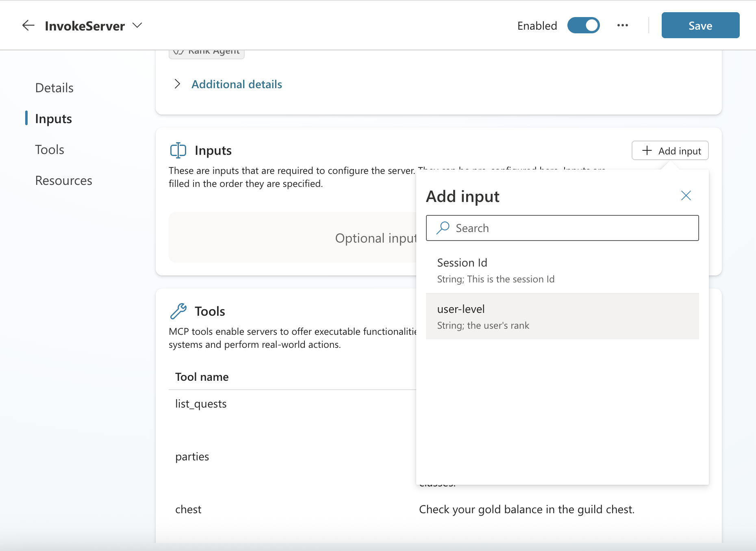Select Inputs in the side navigation
The height and width of the screenshot is (551, 756).
pyautogui.click(x=53, y=119)
